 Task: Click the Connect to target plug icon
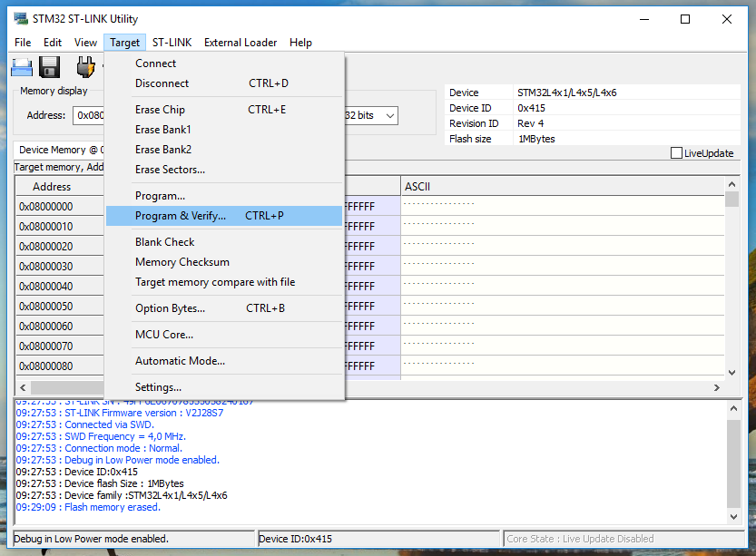pyautogui.click(x=85, y=67)
